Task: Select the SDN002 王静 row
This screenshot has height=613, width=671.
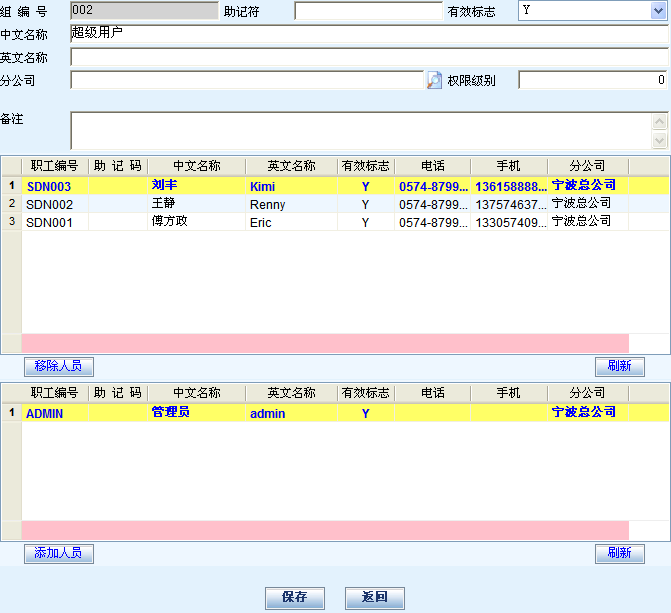Action: pyautogui.click(x=300, y=204)
